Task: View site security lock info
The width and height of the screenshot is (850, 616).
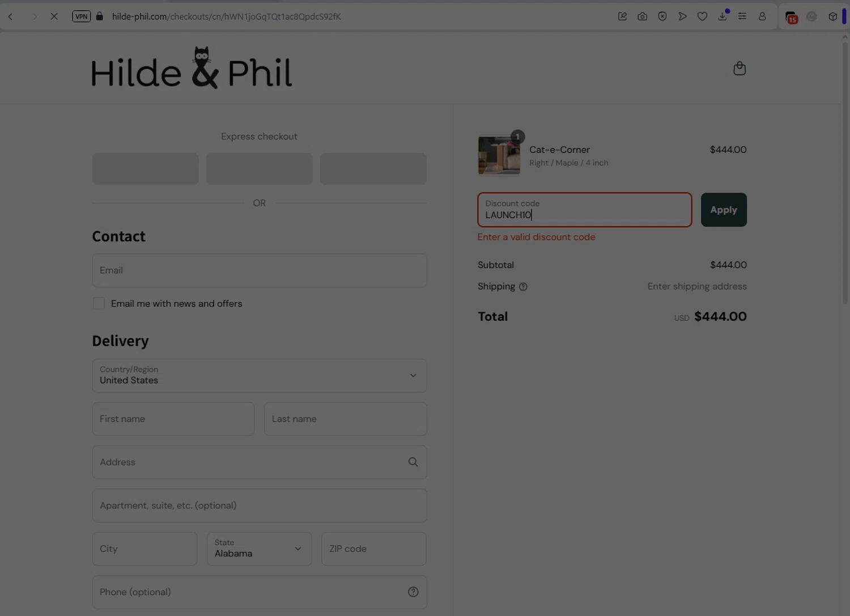Action: [100, 16]
